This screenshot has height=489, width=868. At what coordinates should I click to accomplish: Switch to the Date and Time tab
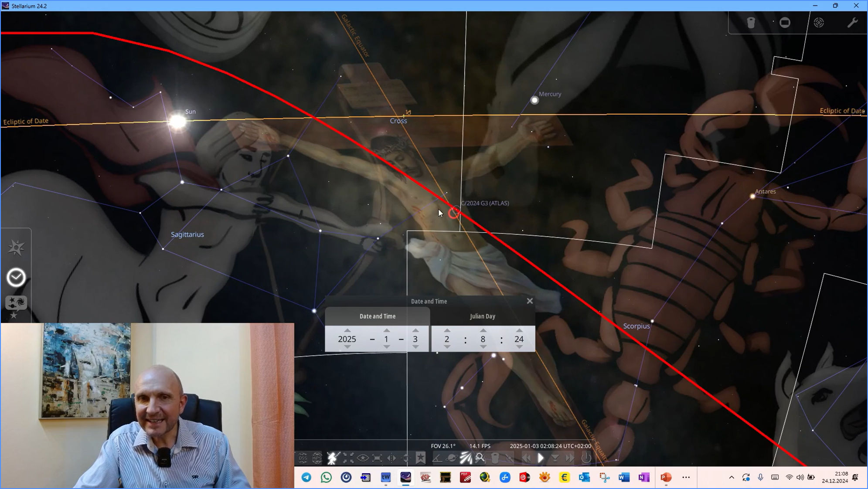(x=378, y=316)
